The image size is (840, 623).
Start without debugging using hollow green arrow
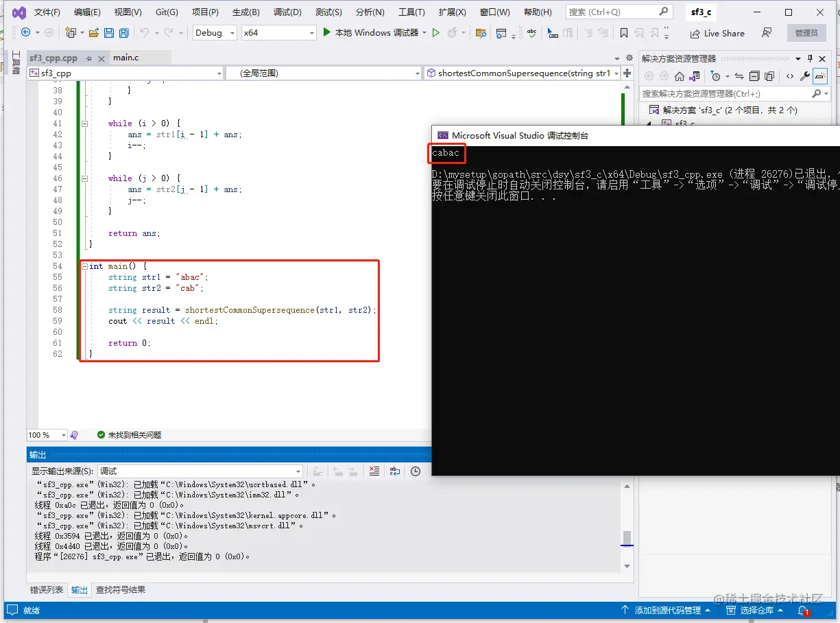coord(435,33)
